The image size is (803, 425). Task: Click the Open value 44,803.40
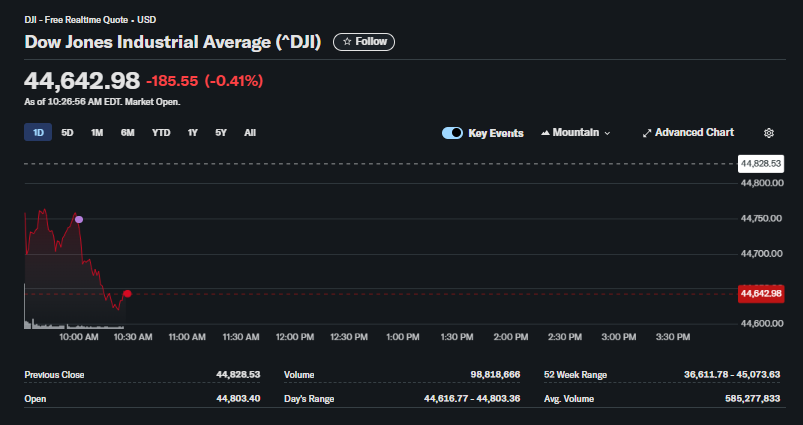tap(238, 399)
